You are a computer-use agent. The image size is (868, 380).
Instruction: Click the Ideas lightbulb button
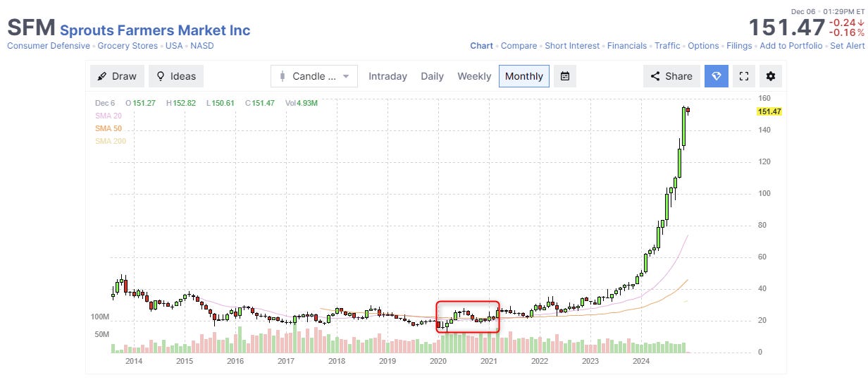(176, 76)
